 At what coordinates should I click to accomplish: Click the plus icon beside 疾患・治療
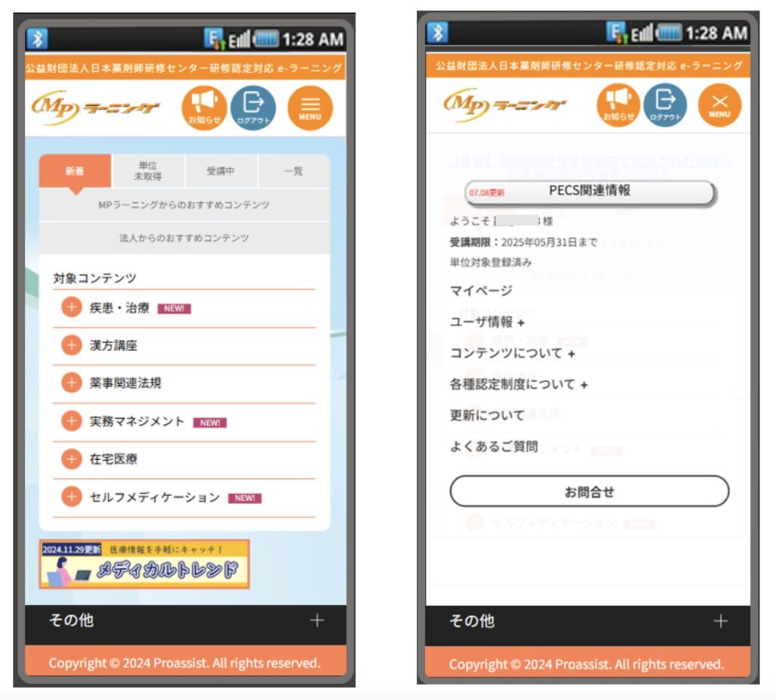(71, 308)
